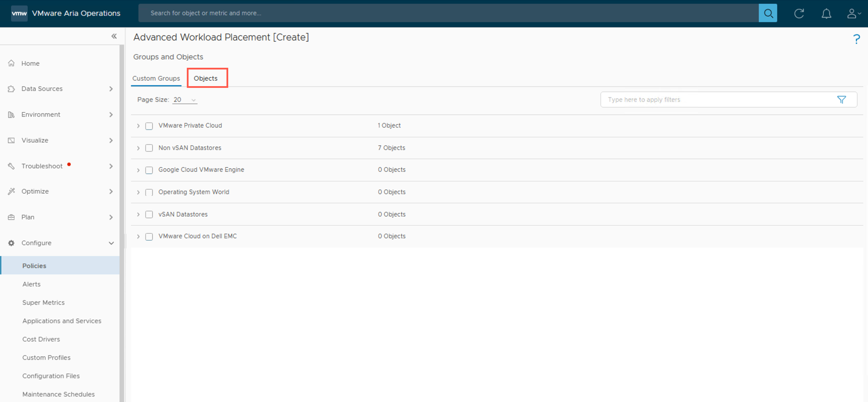
Task: Go to Cost Drivers page
Action: coord(41,339)
